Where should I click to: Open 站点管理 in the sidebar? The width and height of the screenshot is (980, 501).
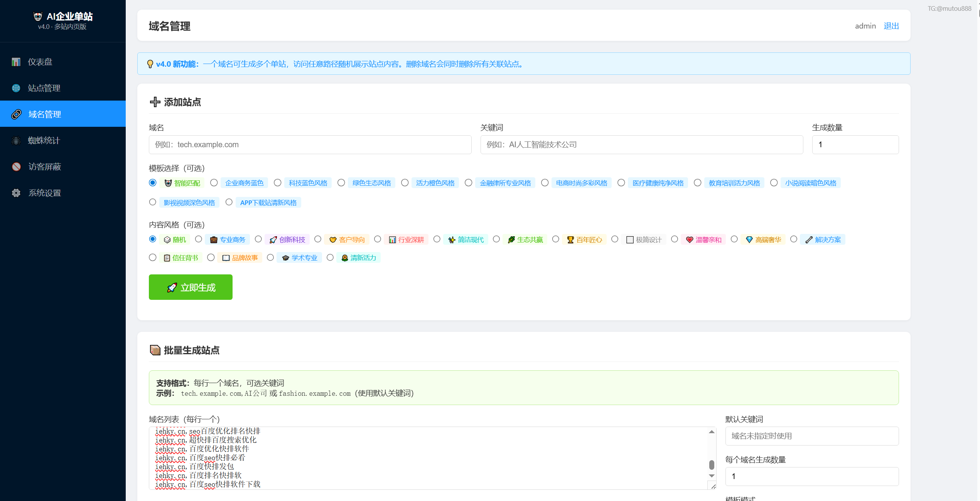[63, 88]
